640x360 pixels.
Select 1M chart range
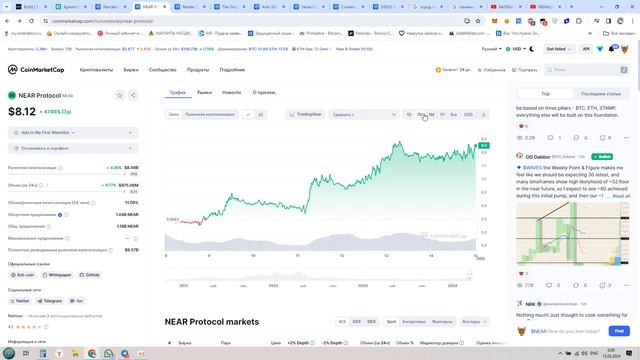[431, 115]
